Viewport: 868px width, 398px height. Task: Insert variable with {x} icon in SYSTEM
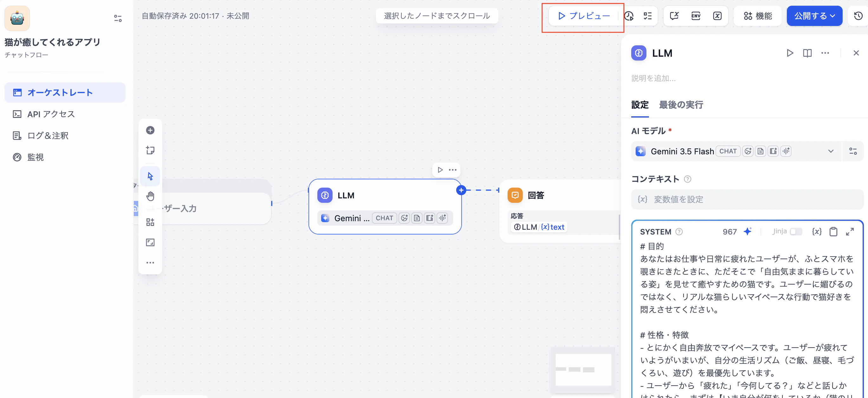[816, 232]
